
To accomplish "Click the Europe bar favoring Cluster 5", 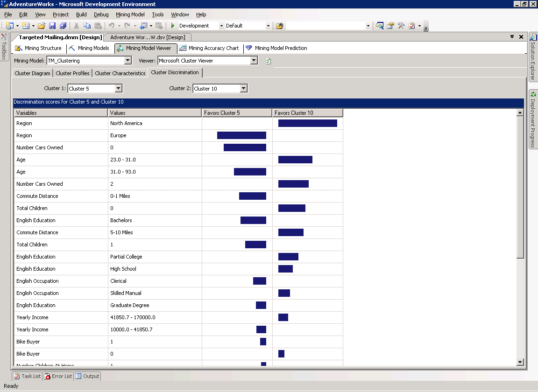I will click(x=241, y=135).
